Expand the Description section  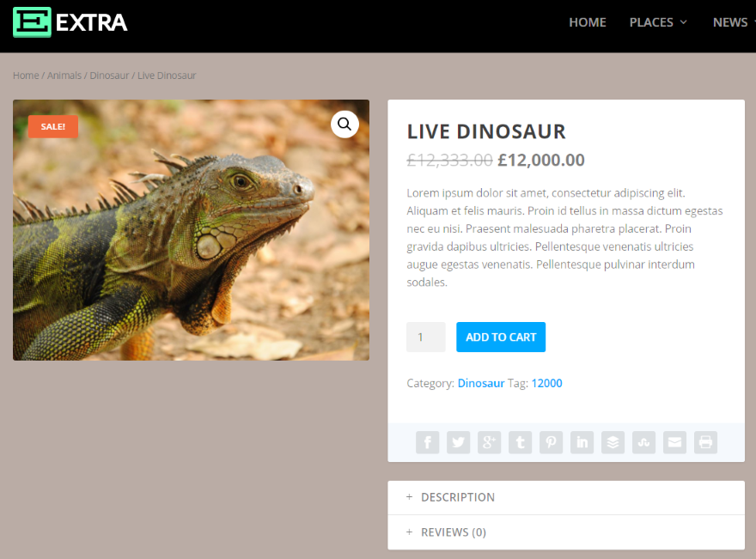[566, 497]
